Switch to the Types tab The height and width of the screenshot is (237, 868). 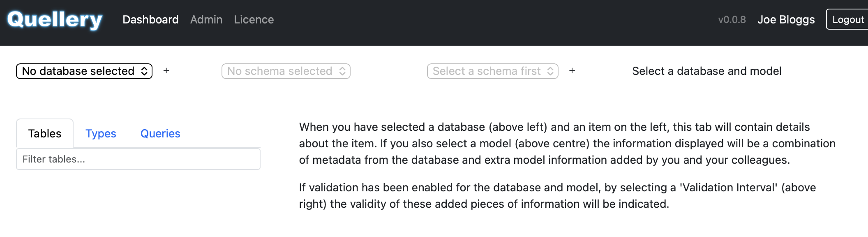tap(101, 133)
